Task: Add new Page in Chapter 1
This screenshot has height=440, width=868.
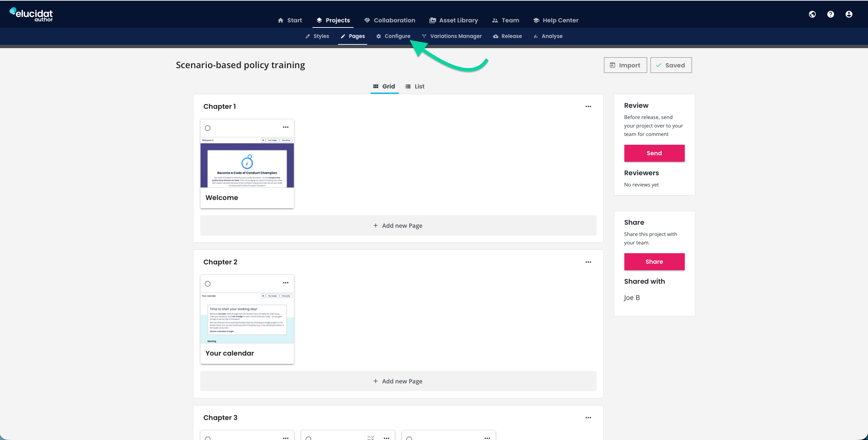Action: 398,225
